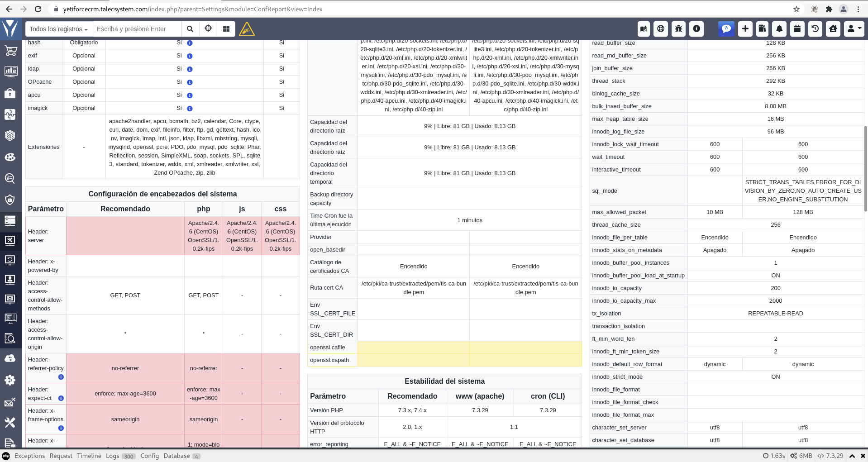
Task: Click the 'Escriba y presione Enter' search field
Action: (x=137, y=29)
